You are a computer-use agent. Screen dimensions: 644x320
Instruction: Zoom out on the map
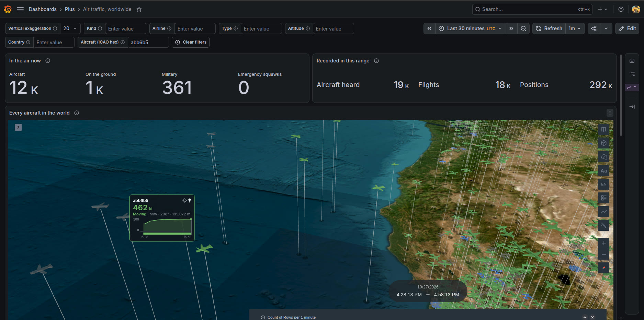604,254
